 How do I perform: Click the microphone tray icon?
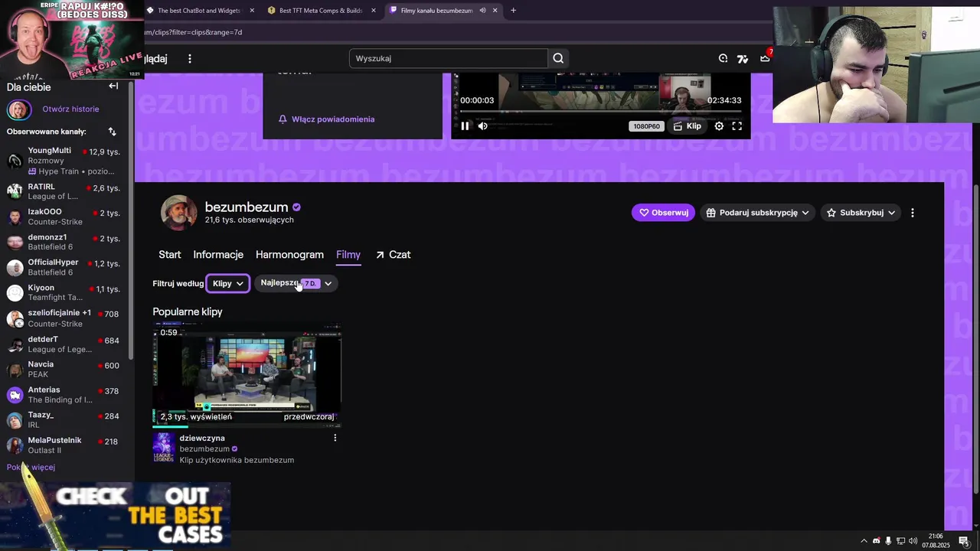click(888, 541)
